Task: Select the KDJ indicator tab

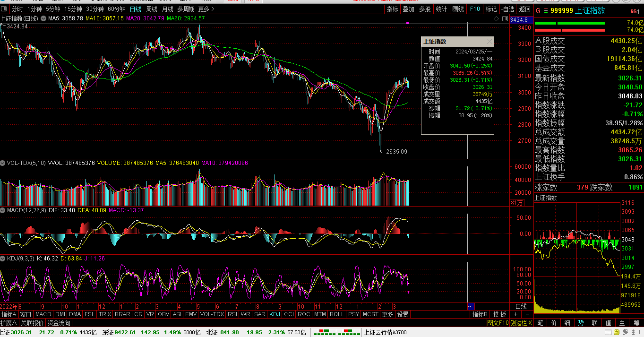Action: point(275,314)
